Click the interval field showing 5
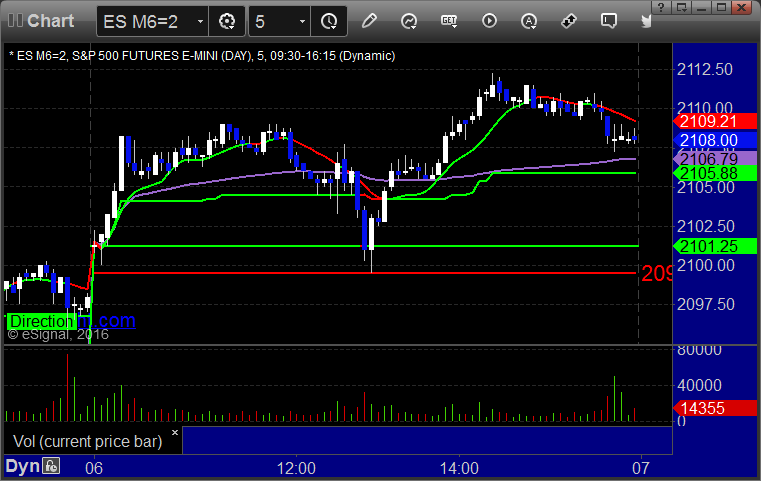 (280, 21)
